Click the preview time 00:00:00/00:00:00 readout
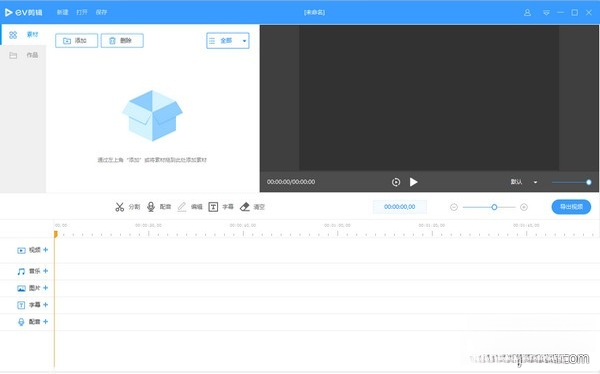The image size is (600, 374). click(x=291, y=182)
